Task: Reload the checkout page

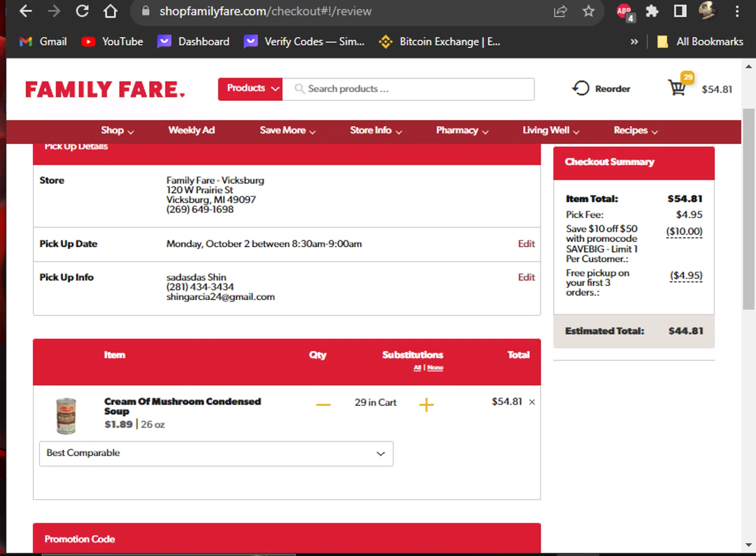Action: click(82, 11)
